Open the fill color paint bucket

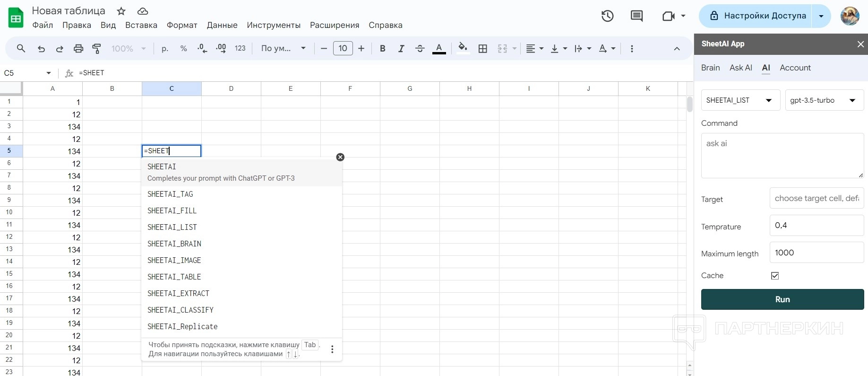(x=463, y=48)
